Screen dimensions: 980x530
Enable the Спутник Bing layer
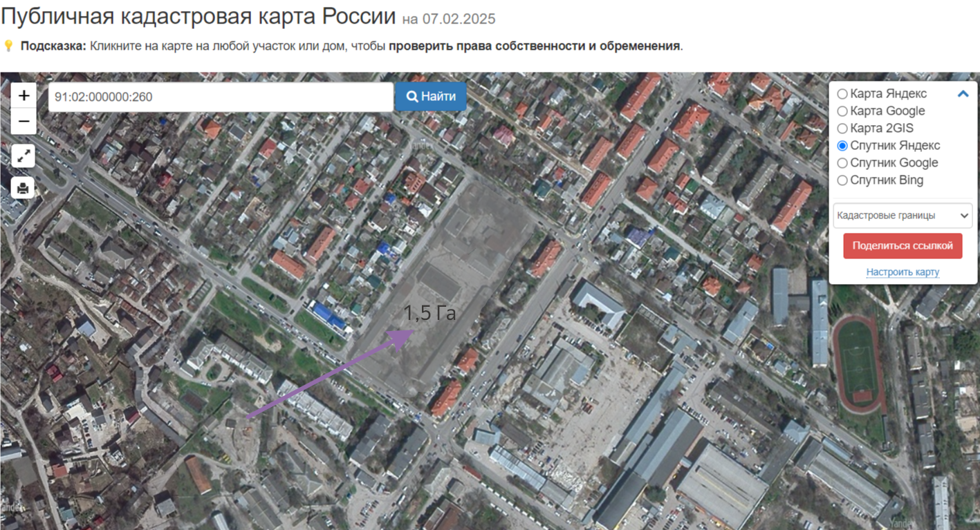842,180
